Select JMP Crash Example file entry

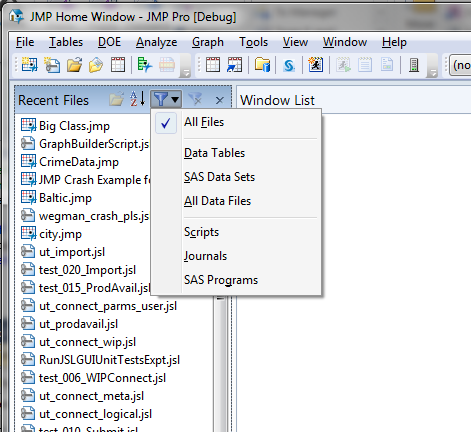click(85, 180)
